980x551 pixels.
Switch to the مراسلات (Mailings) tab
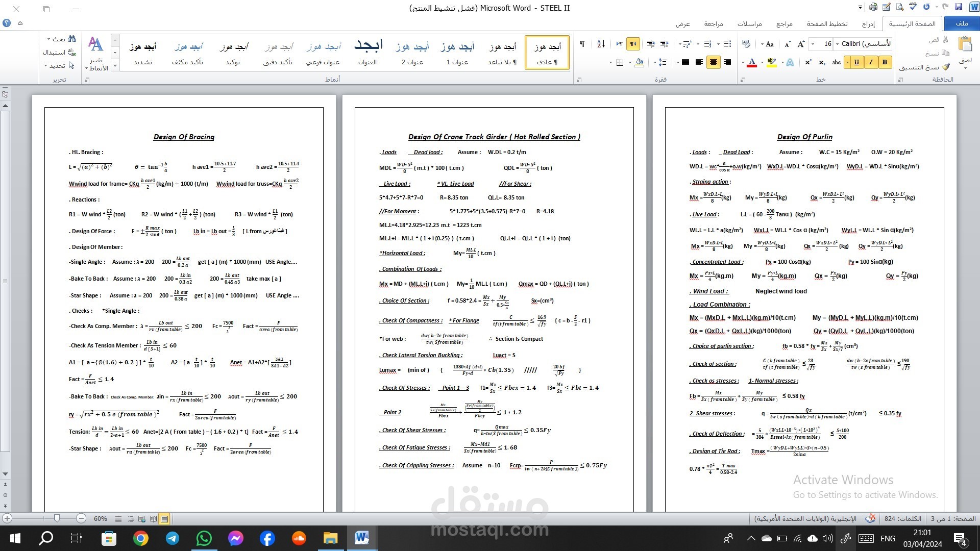(749, 23)
